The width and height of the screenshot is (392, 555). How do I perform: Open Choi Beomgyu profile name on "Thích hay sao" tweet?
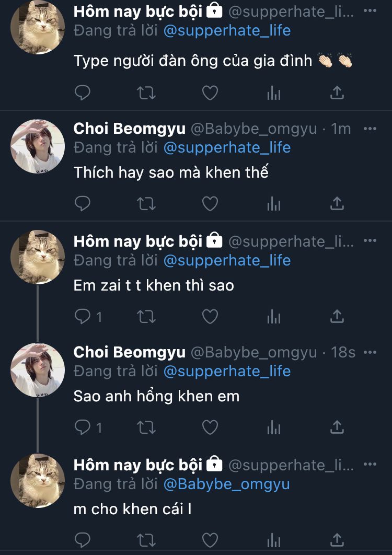coord(129,129)
